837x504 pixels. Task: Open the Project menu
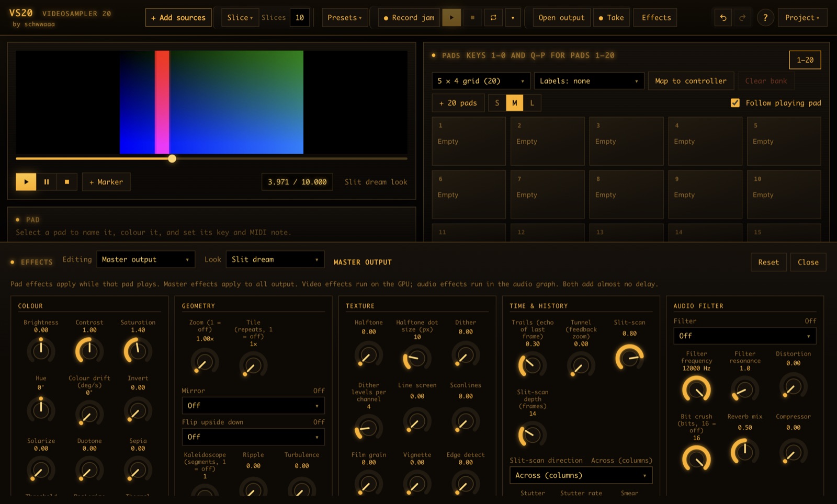tap(802, 18)
